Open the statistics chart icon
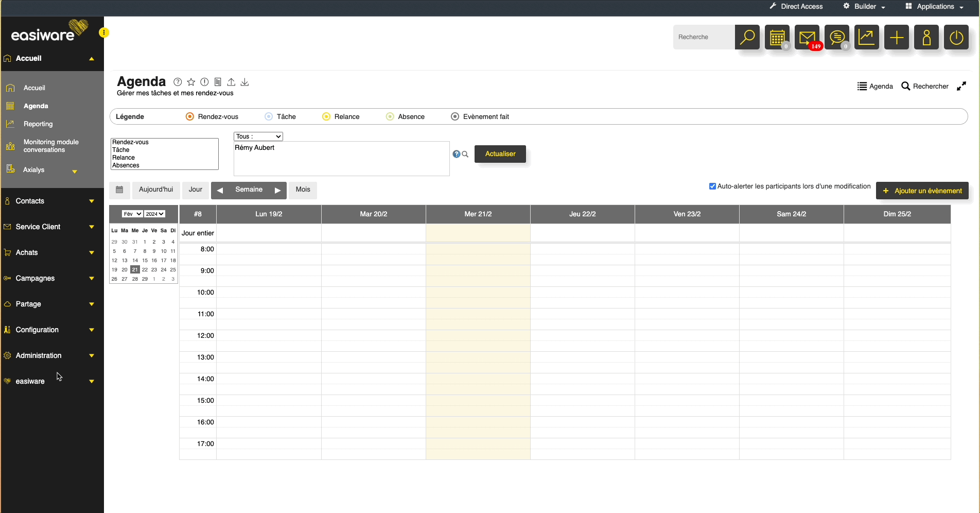 867,37
